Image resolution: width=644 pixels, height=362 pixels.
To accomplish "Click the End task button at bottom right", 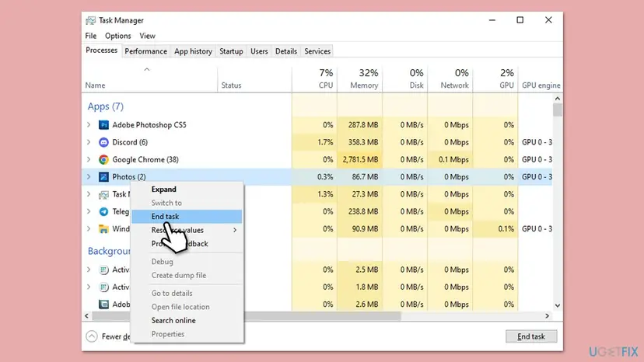I will [x=531, y=336].
